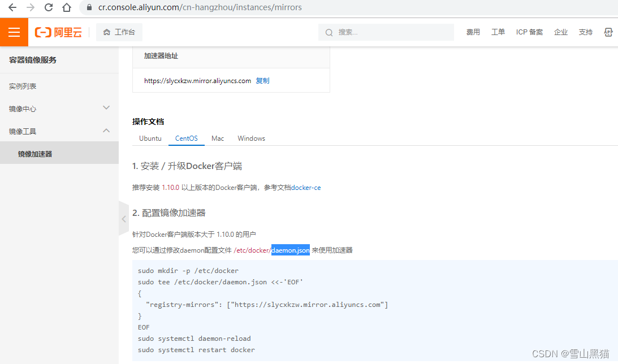
Task: Reload the page with refresh icon
Action: (49, 7)
